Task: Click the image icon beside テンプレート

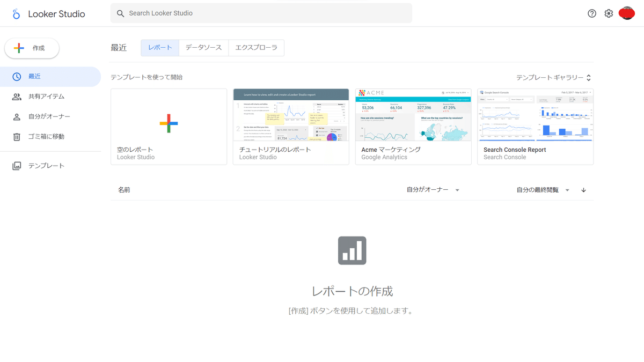Action: (17, 166)
